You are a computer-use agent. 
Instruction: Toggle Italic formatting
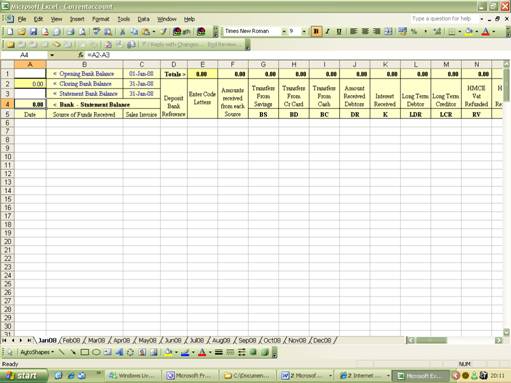click(x=328, y=31)
